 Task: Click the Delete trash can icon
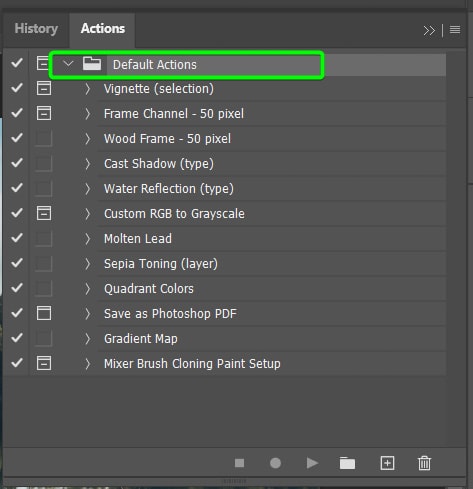[x=424, y=463]
